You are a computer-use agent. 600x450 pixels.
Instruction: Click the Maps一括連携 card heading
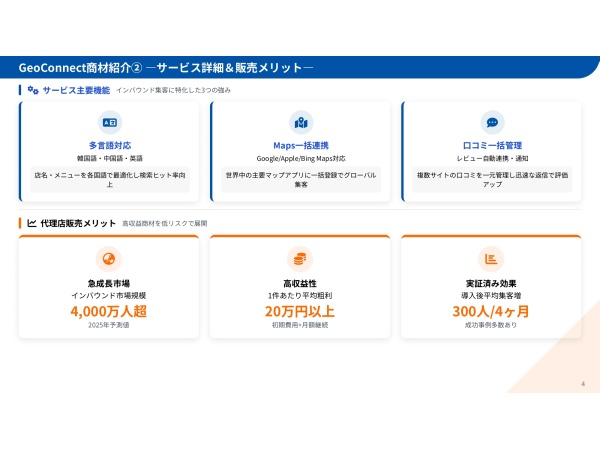click(301, 145)
